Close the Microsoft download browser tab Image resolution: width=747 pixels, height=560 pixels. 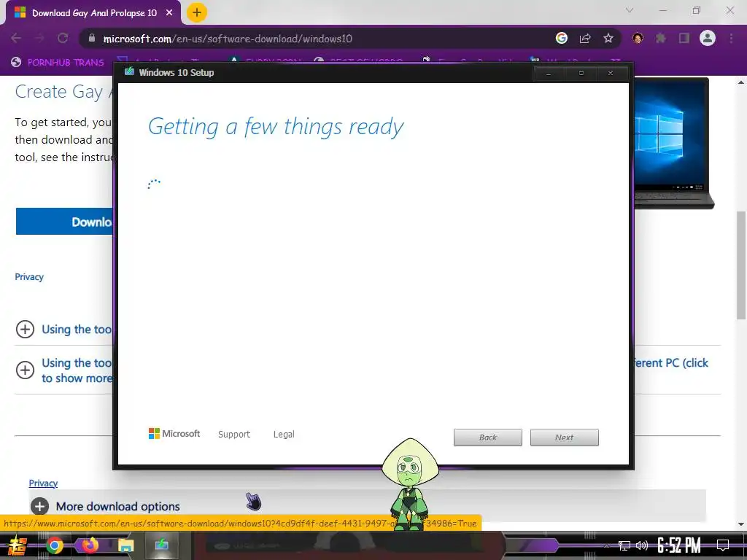pos(169,13)
